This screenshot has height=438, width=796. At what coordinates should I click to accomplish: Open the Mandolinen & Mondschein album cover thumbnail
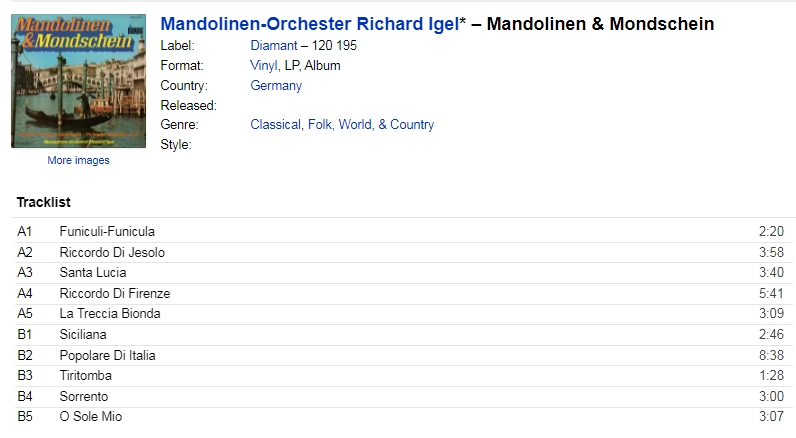(x=79, y=81)
